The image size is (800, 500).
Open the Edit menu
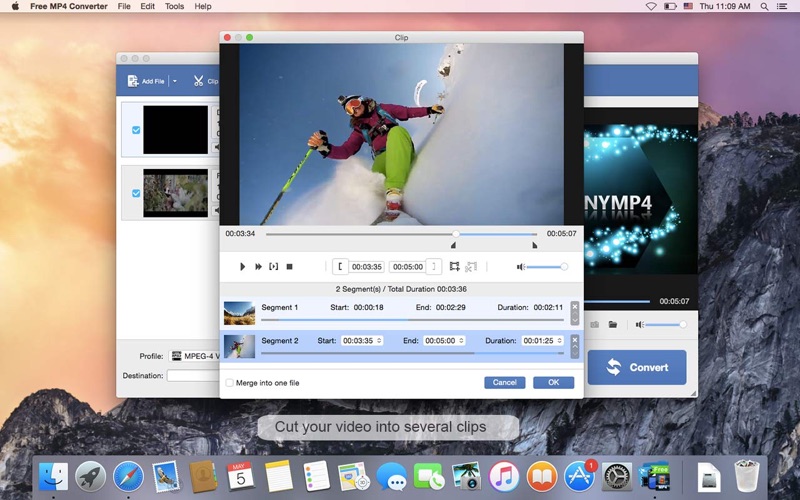[147, 6]
